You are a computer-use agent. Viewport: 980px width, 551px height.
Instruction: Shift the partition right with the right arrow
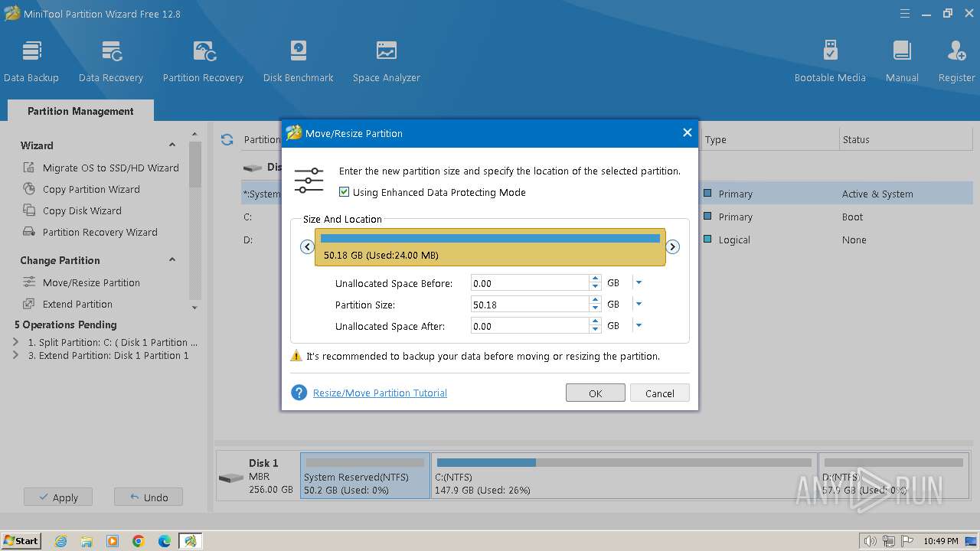[672, 246]
